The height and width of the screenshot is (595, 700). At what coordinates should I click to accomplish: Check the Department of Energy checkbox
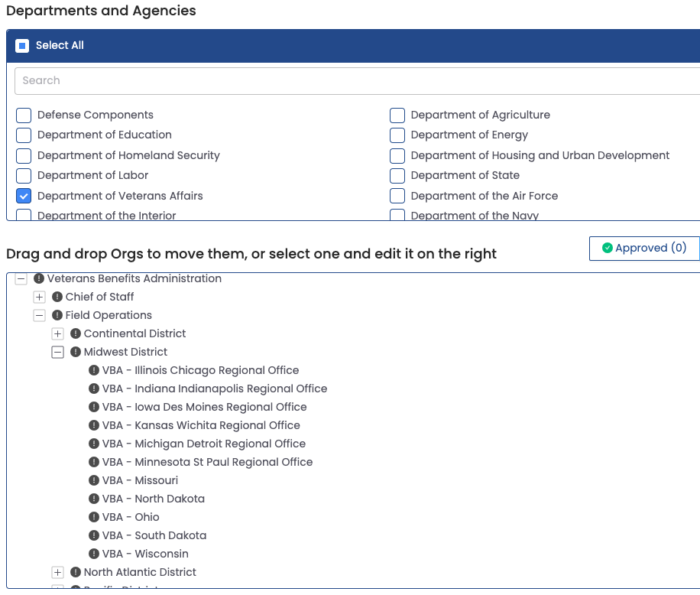[397, 135]
